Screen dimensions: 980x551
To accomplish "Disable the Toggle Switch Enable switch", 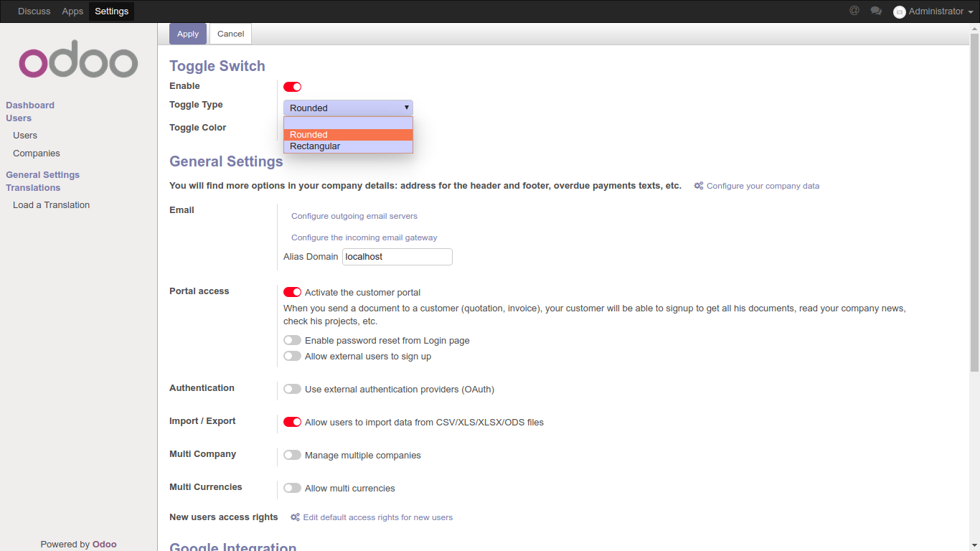I will tap(292, 87).
